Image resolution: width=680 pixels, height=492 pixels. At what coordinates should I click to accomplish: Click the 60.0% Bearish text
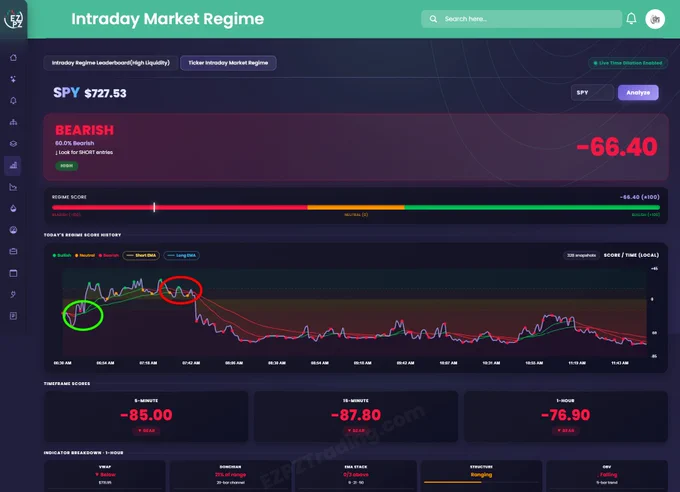75,143
